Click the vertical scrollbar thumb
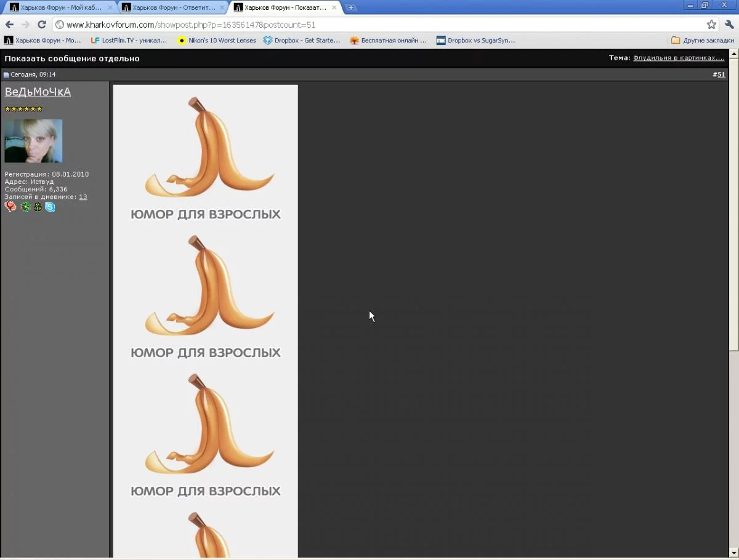This screenshot has height=560, width=739. (733, 204)
